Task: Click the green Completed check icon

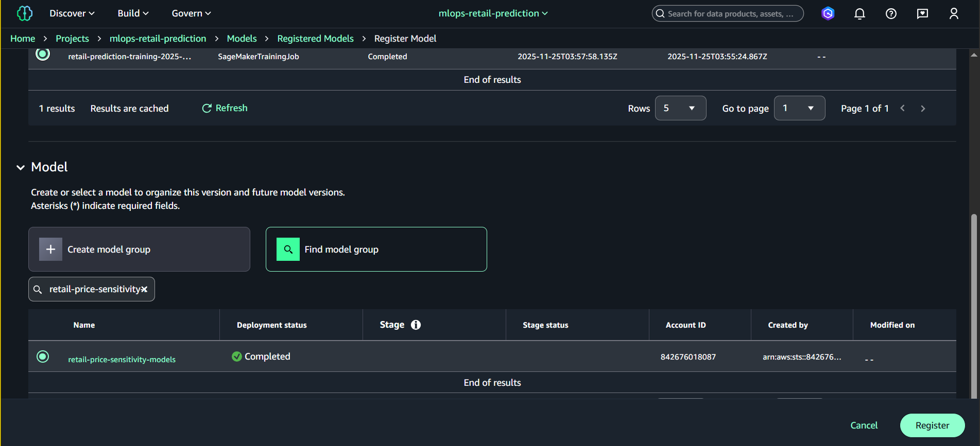Action: click(x=237, y=356)
